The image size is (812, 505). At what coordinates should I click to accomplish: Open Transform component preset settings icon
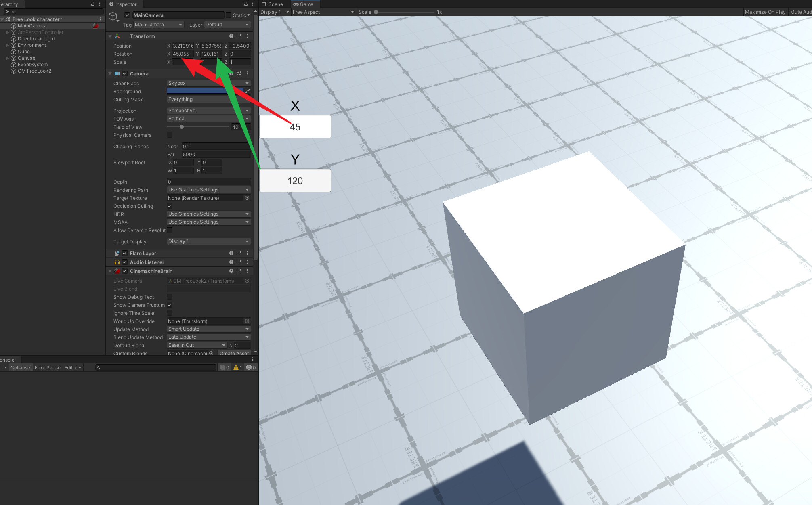click(239, 36)
